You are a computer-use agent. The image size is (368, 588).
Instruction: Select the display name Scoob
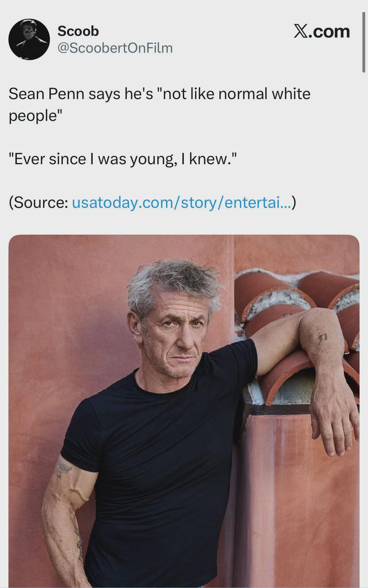[78, 31]
